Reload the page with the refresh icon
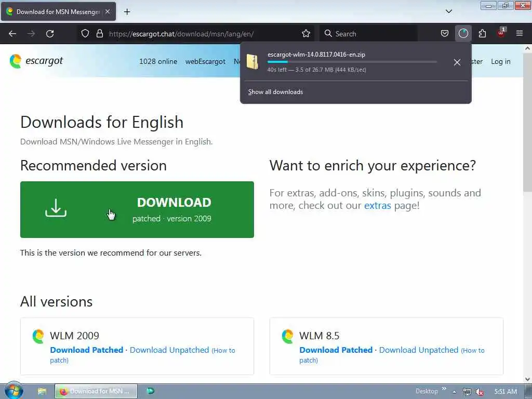532x399 pixels. [x=50, y=34]
